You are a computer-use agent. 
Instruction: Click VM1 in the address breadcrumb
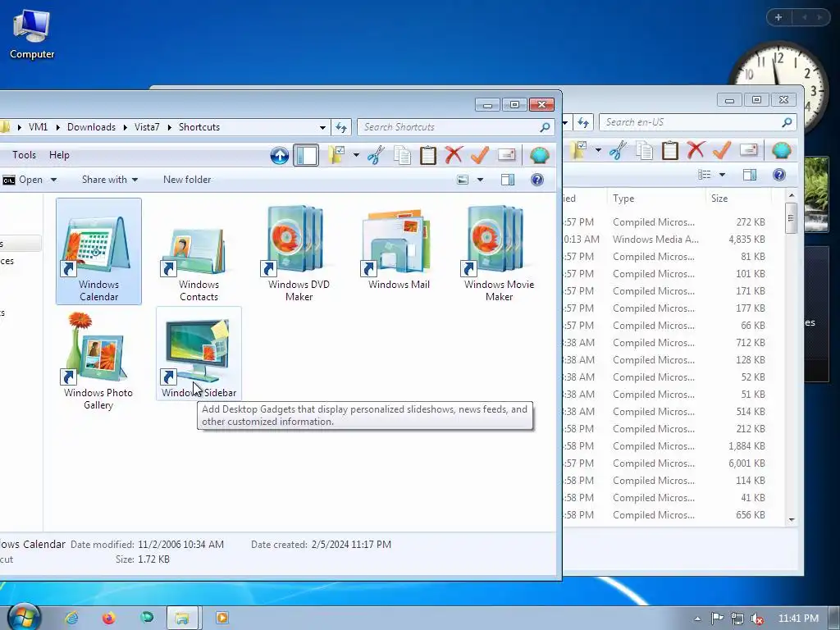(38, 127)
